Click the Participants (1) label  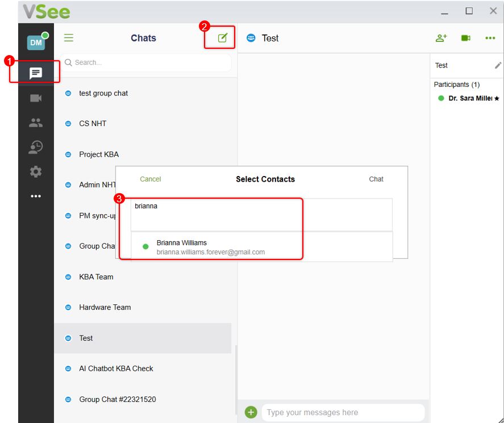point(457,85)
